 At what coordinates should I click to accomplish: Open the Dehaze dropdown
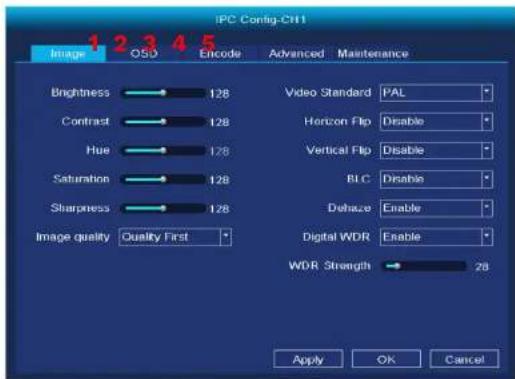(x=436, y=208)
